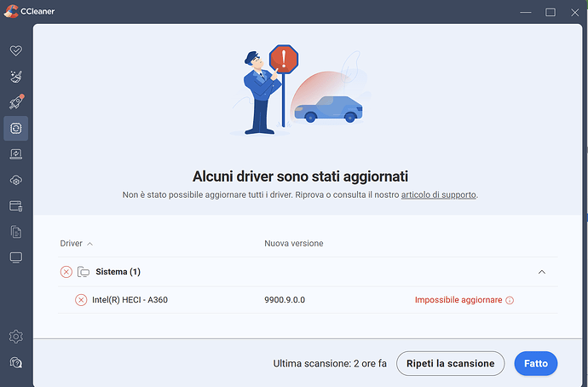
Task: Open the documents sidebar icon
Action: [15, 232]
